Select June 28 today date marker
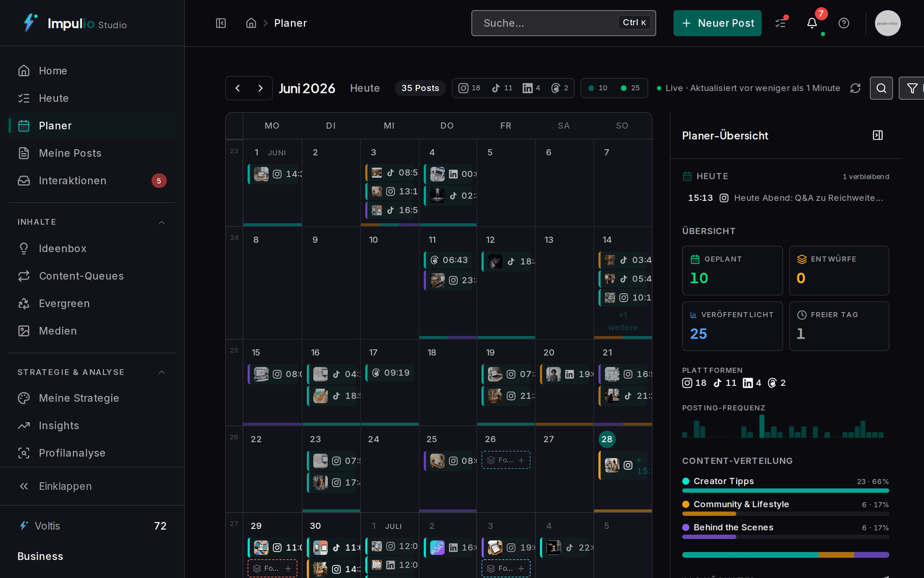Viewport: 924px width, 578px height. [x=607, y=439]
